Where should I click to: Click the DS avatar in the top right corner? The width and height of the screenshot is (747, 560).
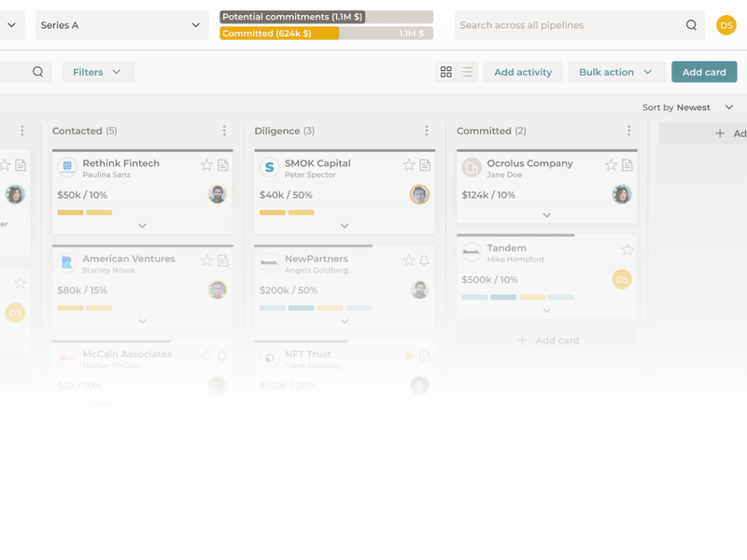coord(726,25)
